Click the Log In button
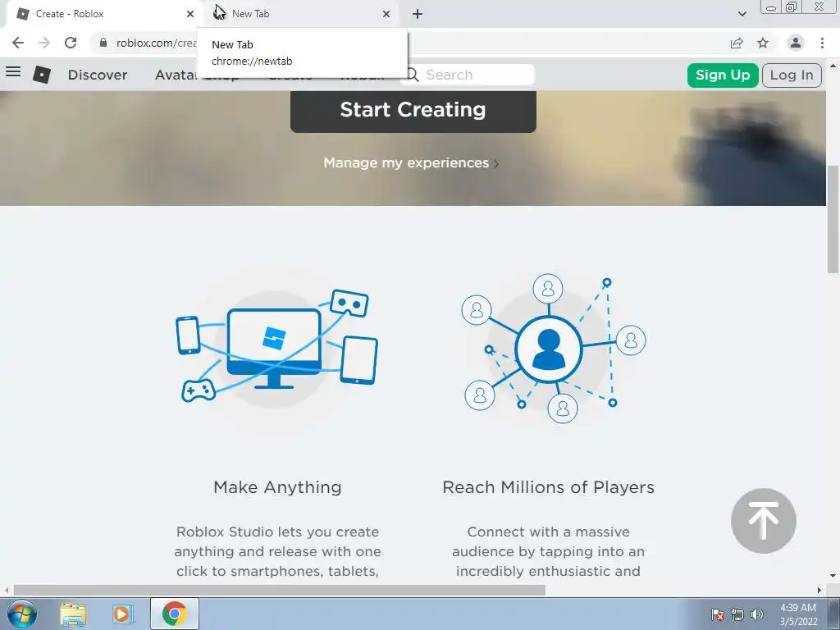 click(792, 75)
